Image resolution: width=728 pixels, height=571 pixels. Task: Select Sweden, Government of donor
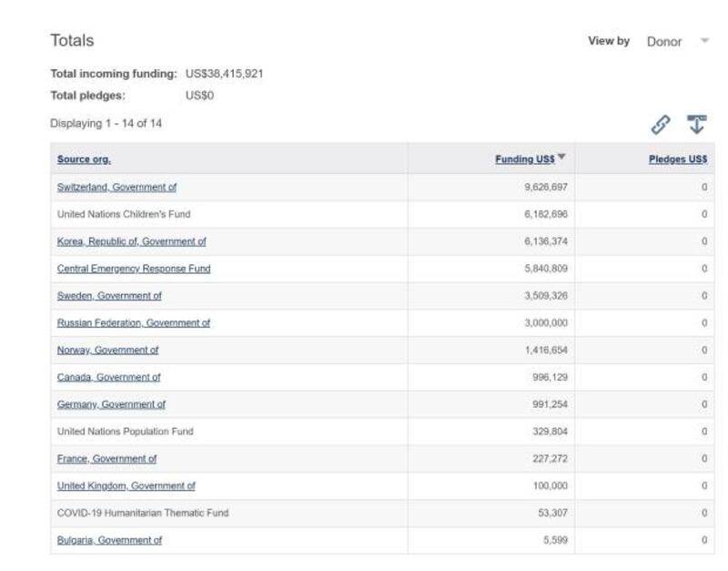coord(109,296)
